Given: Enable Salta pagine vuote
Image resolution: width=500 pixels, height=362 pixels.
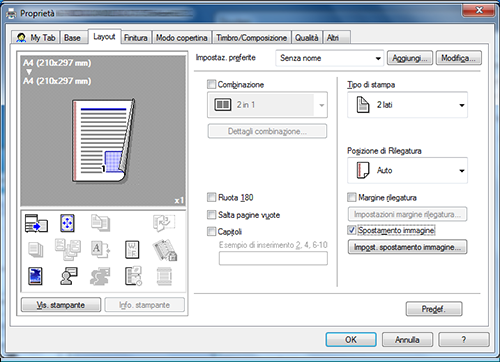Looking at the screenshot, I should tap(211, 215).
